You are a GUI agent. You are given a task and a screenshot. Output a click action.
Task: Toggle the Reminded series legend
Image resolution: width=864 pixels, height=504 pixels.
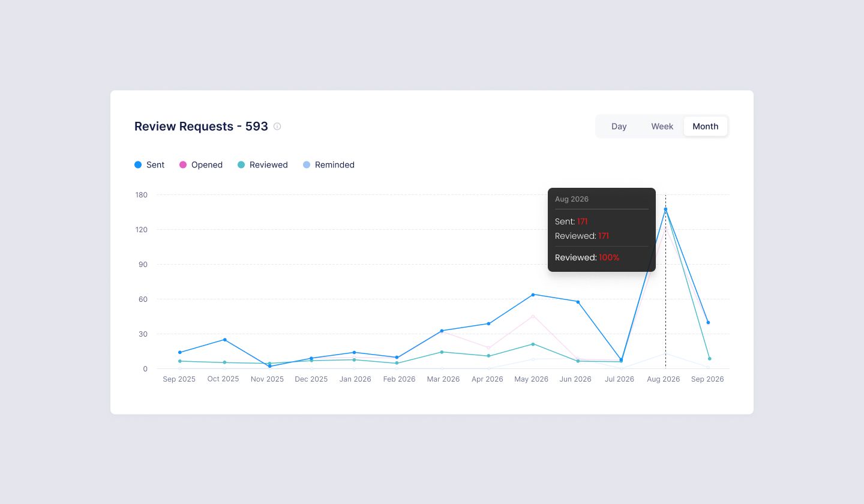coord(329,165)
